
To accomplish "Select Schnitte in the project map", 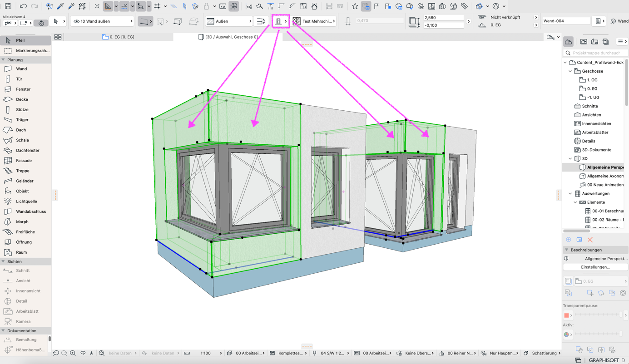I will pos(589,106).
